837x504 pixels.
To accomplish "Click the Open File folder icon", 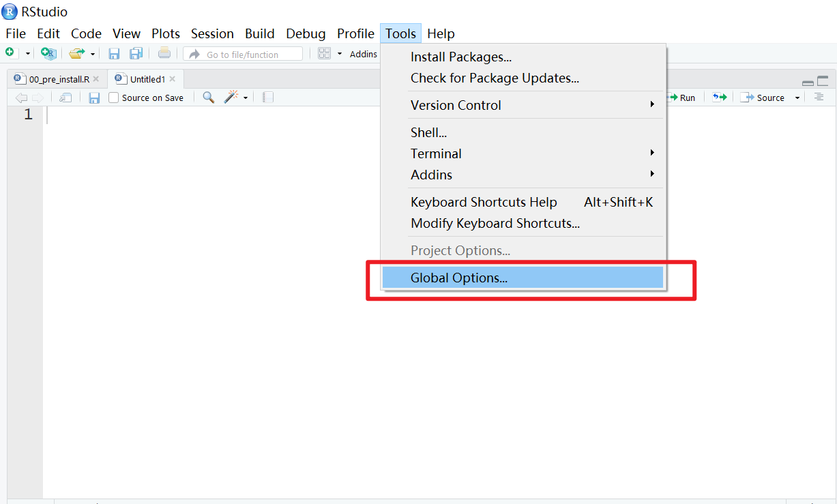I will [x=76, y=53].
